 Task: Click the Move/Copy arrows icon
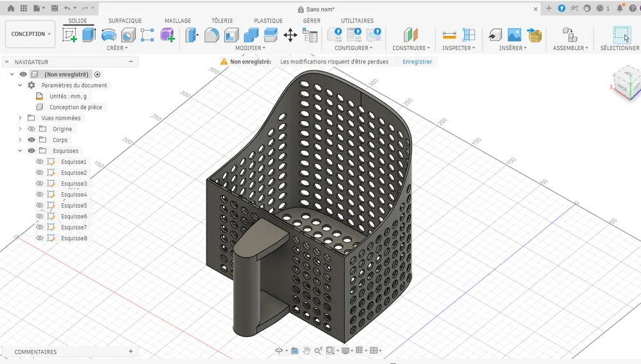[x=290, y=35]
